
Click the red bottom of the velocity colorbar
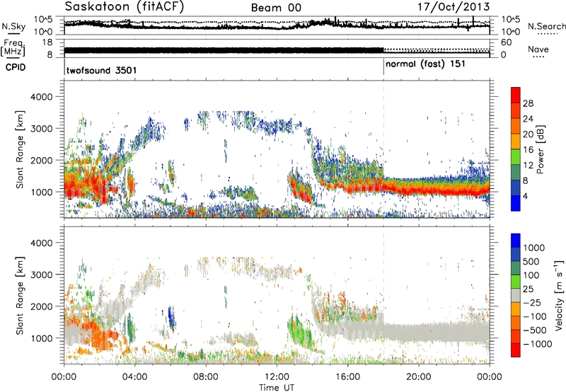click(516, 350)
